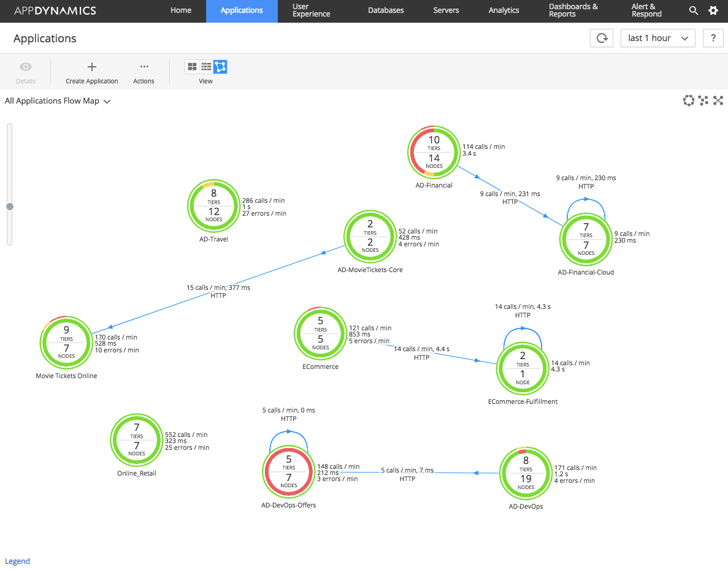The width and height of the screenshot is (728, 570).
Task: Click the AD-MovieTickets-Core name label
Action: pos(370,270)
